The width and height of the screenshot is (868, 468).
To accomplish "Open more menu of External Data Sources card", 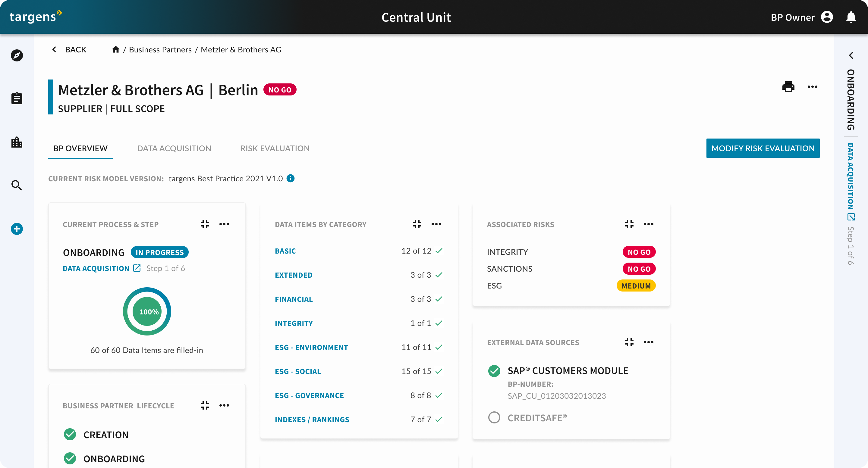I will tap(648, 342).
